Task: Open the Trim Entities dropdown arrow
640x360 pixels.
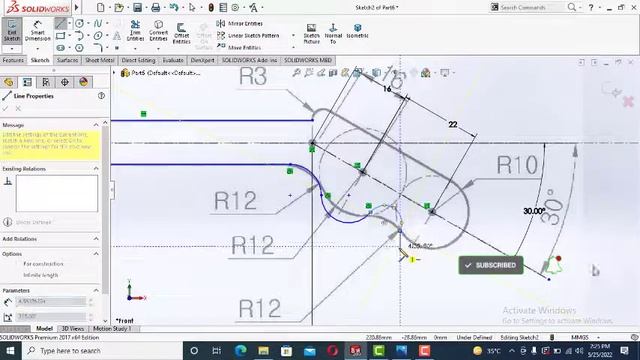Action: tap(135, 49)
